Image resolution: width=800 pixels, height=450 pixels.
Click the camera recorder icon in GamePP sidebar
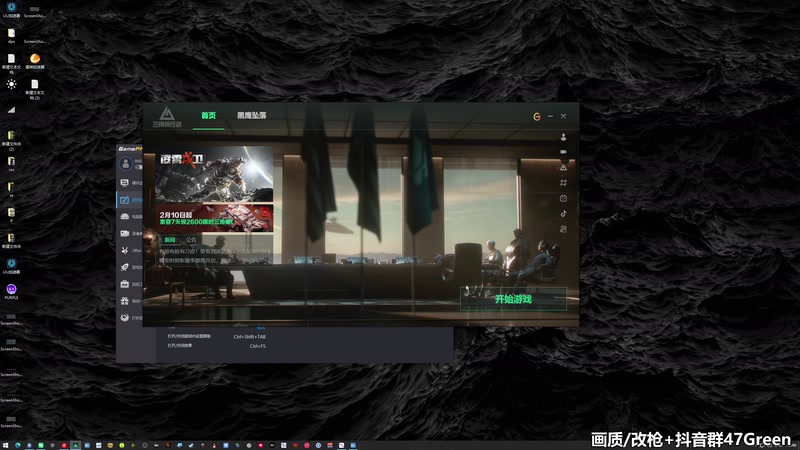coord(124,234)
